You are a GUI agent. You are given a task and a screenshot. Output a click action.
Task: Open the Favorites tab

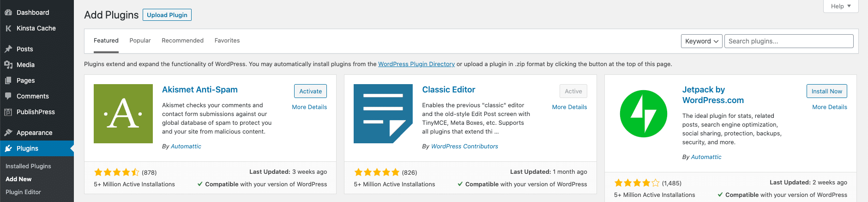tap(227, 41)
